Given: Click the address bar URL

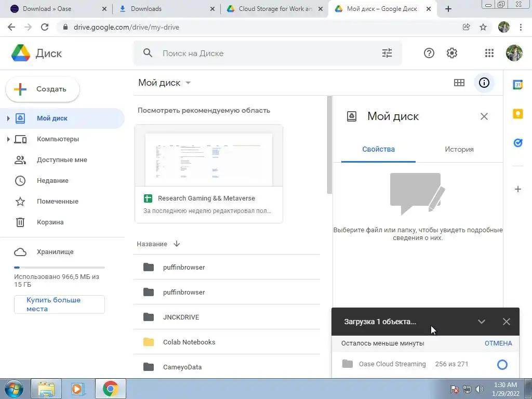Looking at the screenshot, I should click(126, 27).
